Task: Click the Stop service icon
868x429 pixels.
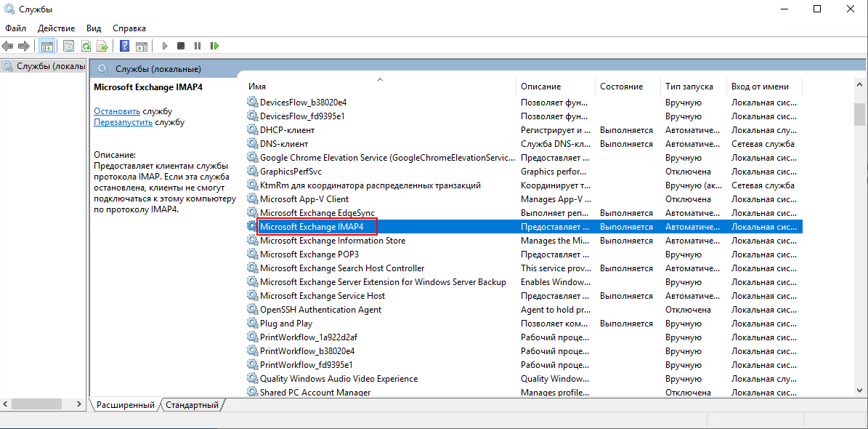Action: (181, 45)
